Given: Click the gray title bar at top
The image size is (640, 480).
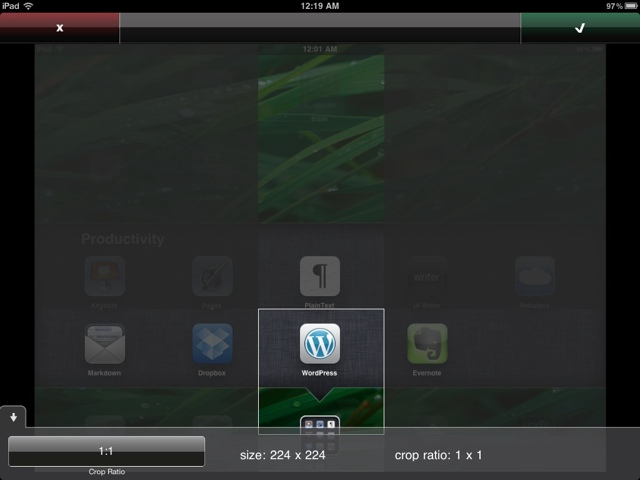Looking at the screenshot, I should coord(320,28).
